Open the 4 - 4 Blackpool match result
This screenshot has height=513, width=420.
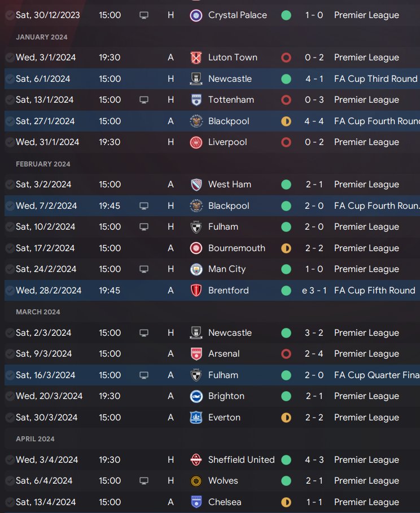coord(314,121)
